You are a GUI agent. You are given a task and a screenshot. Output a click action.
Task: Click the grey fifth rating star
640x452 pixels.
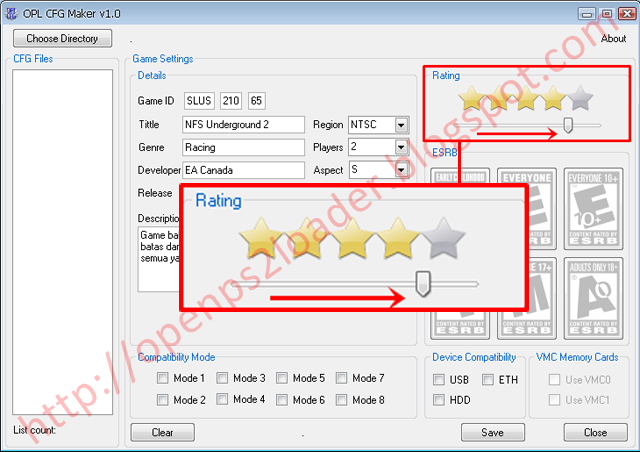pos(580,98)
